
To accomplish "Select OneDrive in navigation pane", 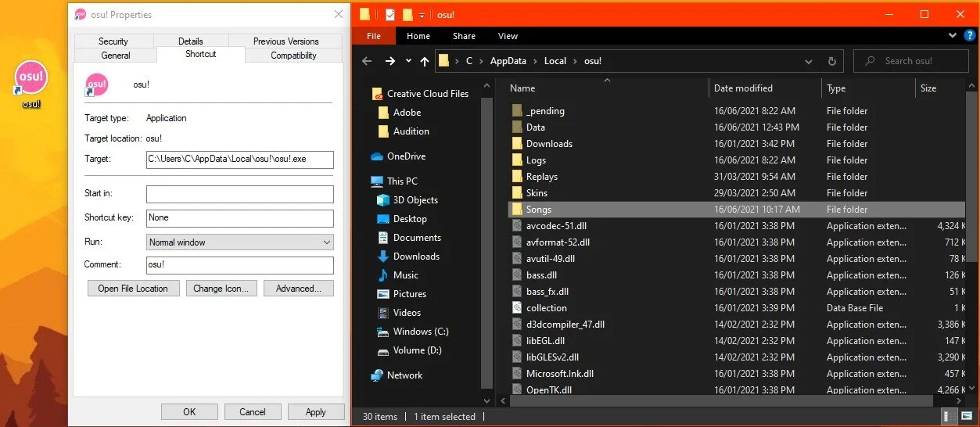I will point(398,156).
